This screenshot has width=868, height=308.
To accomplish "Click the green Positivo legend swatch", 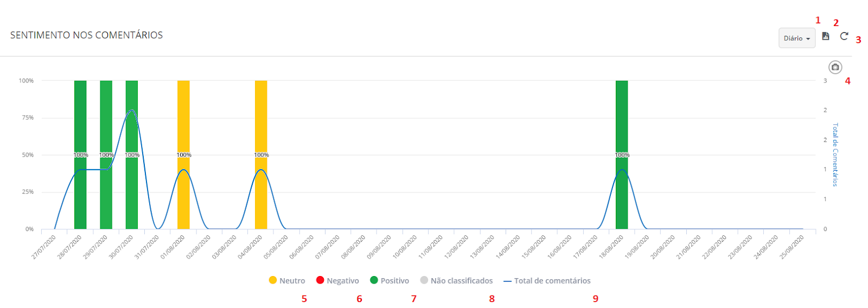I will tap(374, 280).
